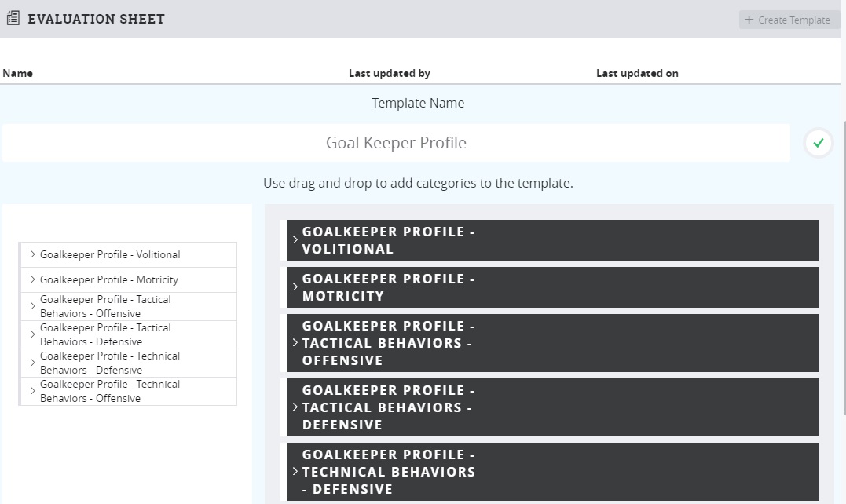This screenshot has width=846, height=504.
Task: Expand the dark MOTRICITY category header chevron
Action: (x=295, y=287)
